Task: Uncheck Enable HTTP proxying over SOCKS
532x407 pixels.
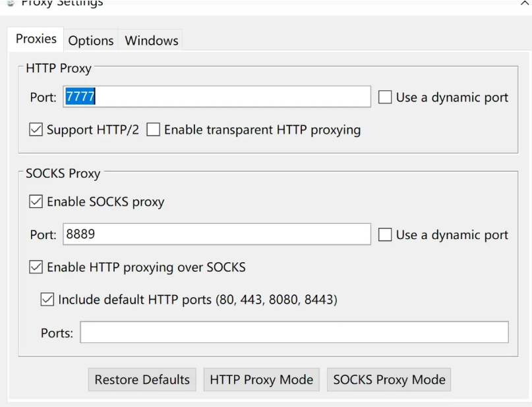Action: click(36, 267)
